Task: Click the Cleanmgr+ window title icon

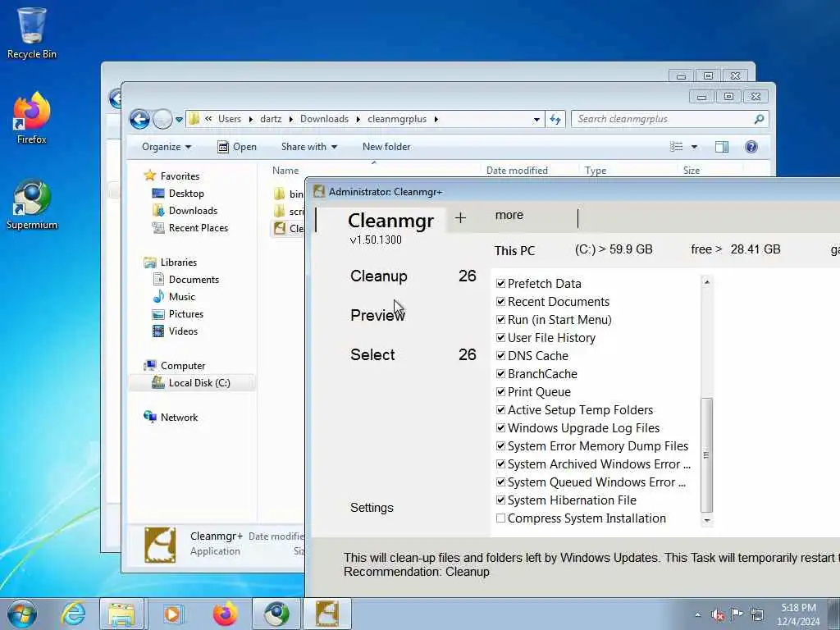Action: (319, 191)
